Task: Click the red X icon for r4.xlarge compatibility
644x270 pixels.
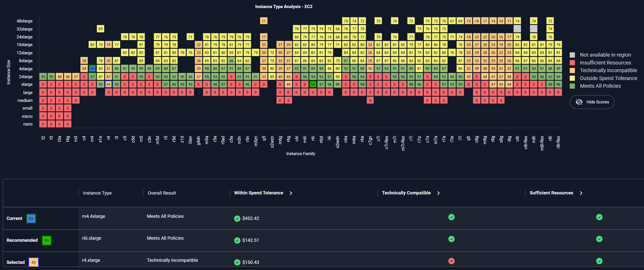Action: pyautogui.click(x=451, y=261)
